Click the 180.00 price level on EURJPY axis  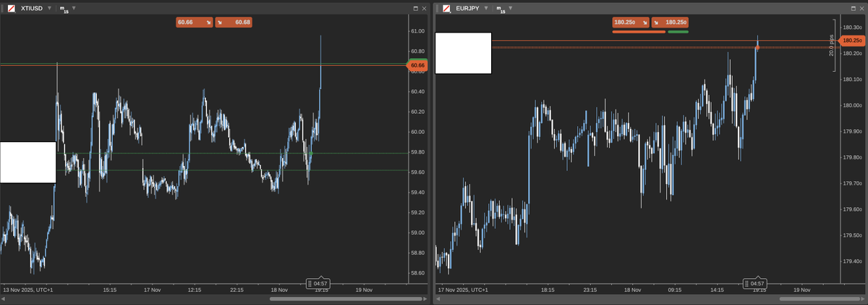click(x=852, y=106)
